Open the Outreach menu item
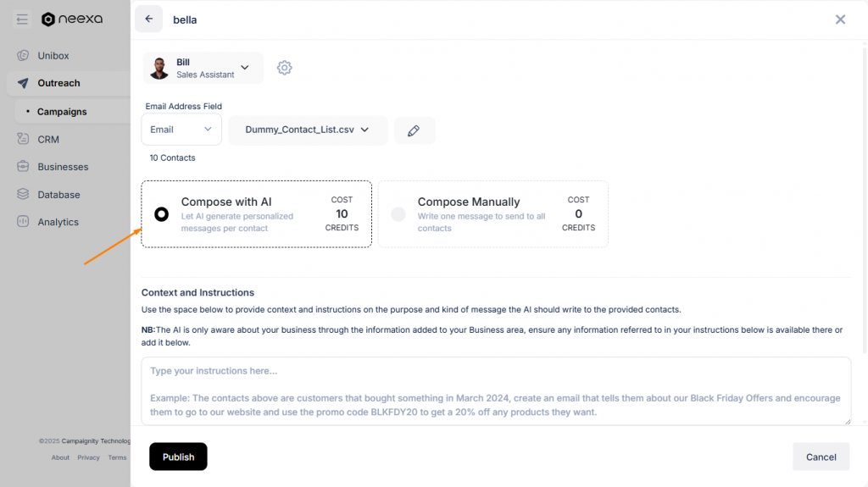Viewport: 868px width, 487px height. point(58,83)
